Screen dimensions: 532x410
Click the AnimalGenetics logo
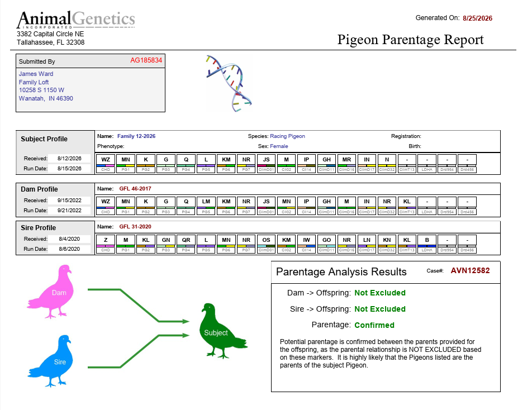(x=75, y=20)
